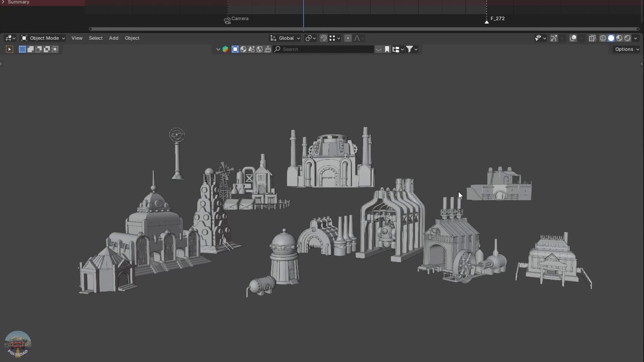Expand the left toolbar arrow
Viewport: 644px width, 362px height.
click(1, 64)
